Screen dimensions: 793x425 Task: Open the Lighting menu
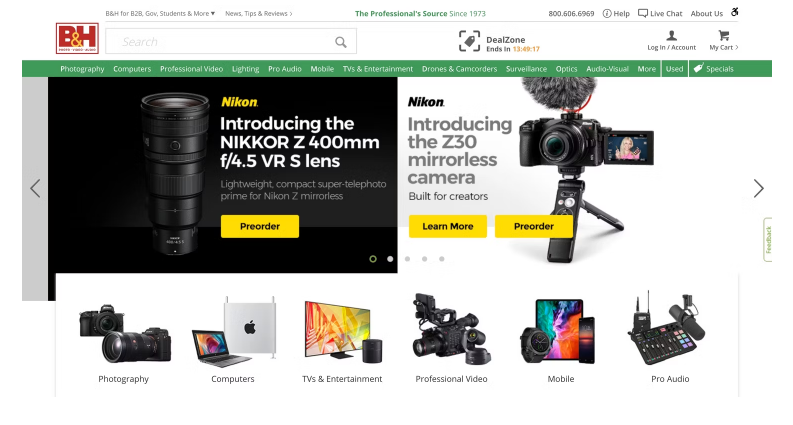pos(245,69)
